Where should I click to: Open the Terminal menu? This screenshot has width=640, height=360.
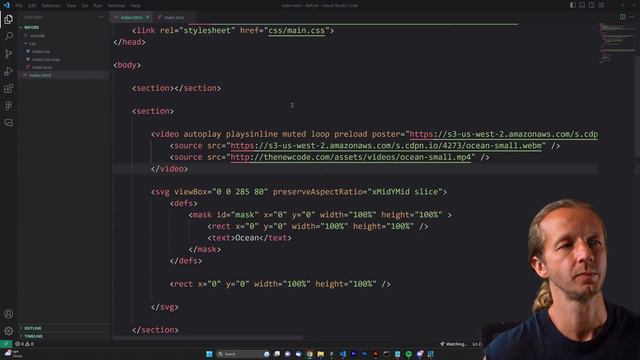116,6
